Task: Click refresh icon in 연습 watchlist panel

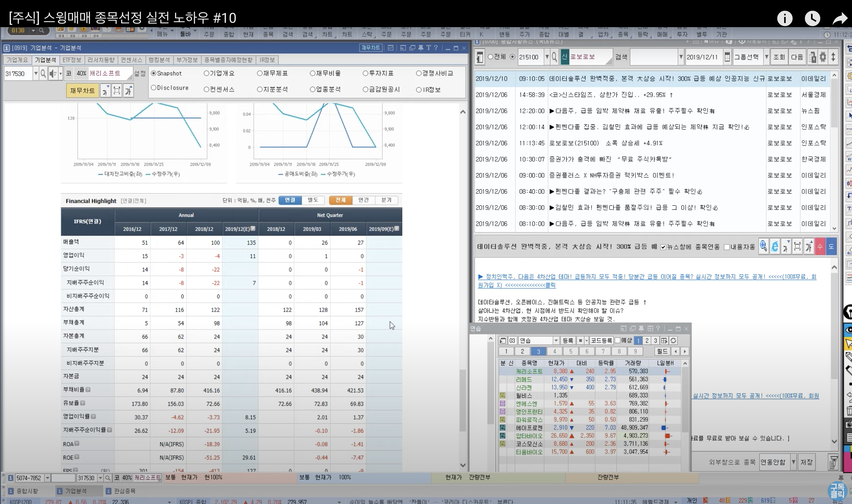Action: 673,340
